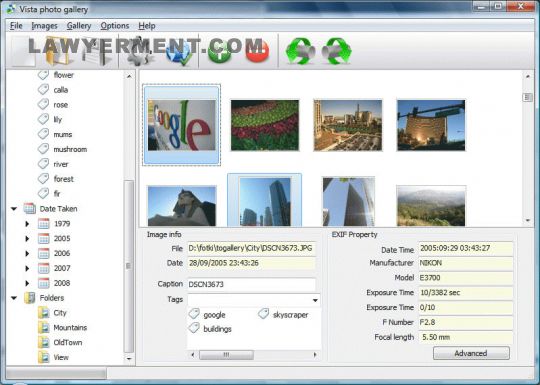Click the Tags list's left scroll arrow
Image resolution: width=540 pixels, height=385 pixels.
[193, 354]
